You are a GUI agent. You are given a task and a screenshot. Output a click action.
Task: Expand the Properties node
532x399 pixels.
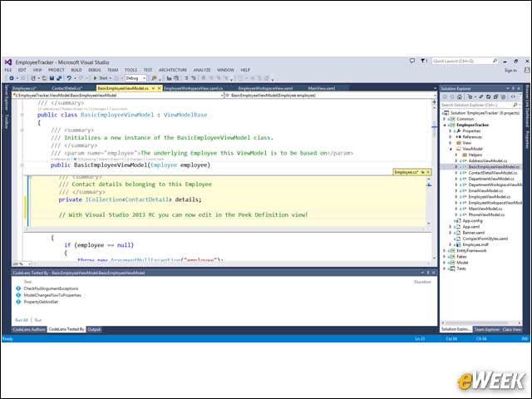(x=451, y=131)
